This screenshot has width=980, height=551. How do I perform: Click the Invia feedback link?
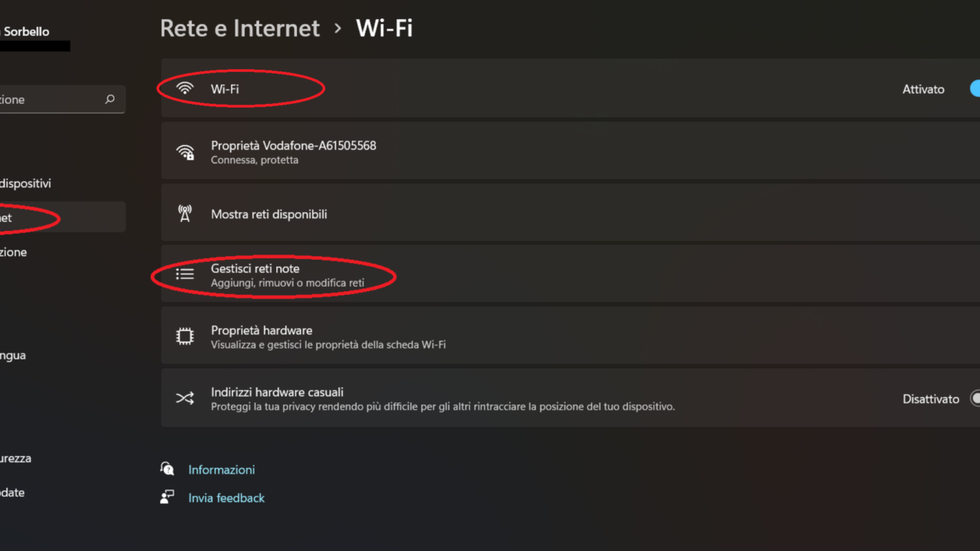pyautogui.click(x=226, y=498)
